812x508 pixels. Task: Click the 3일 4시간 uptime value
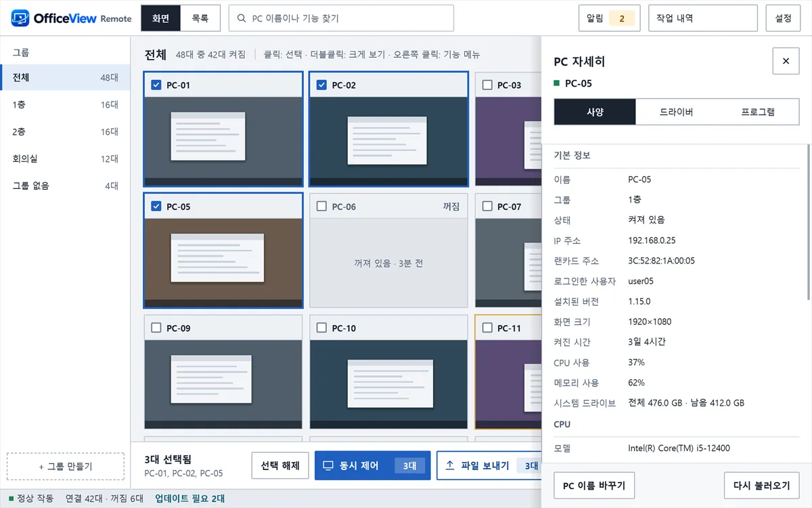(647, 342)
